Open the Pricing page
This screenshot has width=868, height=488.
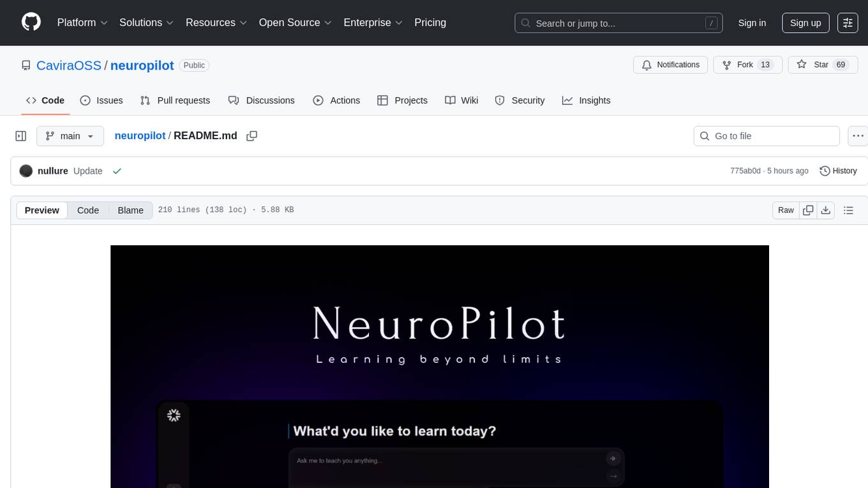pos(430,22)
